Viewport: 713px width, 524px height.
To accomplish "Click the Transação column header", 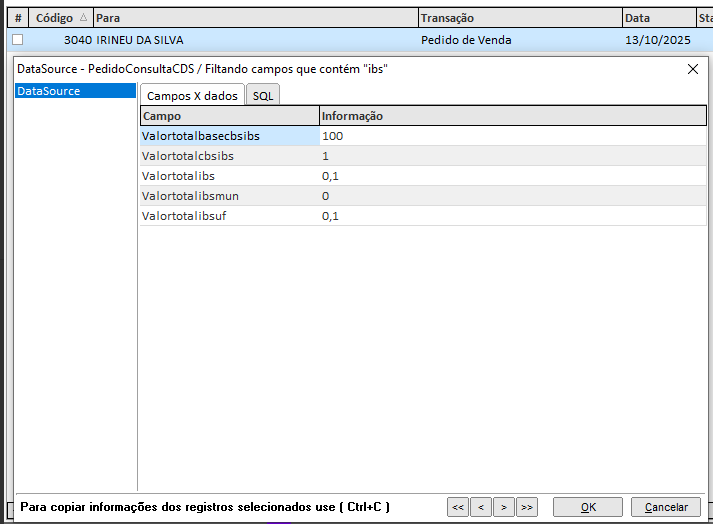I will click(x=447, y=18).
